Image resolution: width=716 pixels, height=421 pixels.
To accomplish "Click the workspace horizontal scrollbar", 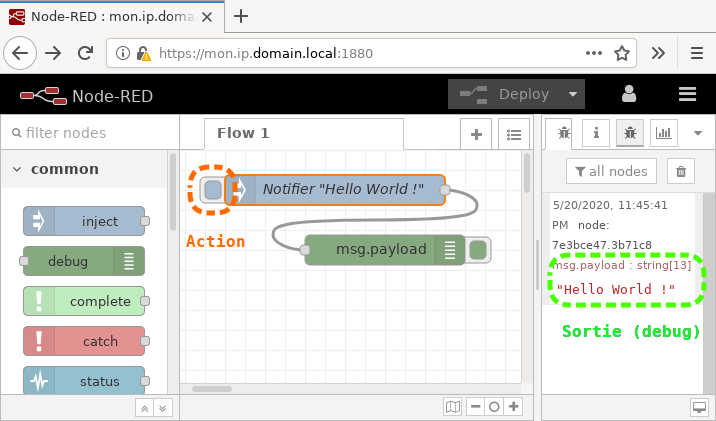I will 211,389.
